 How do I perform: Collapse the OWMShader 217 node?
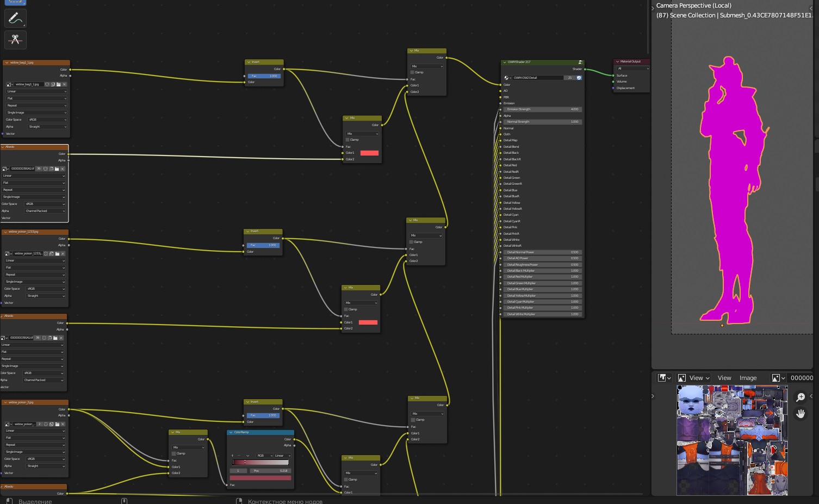pyautogui.click(x=505, y=62)
